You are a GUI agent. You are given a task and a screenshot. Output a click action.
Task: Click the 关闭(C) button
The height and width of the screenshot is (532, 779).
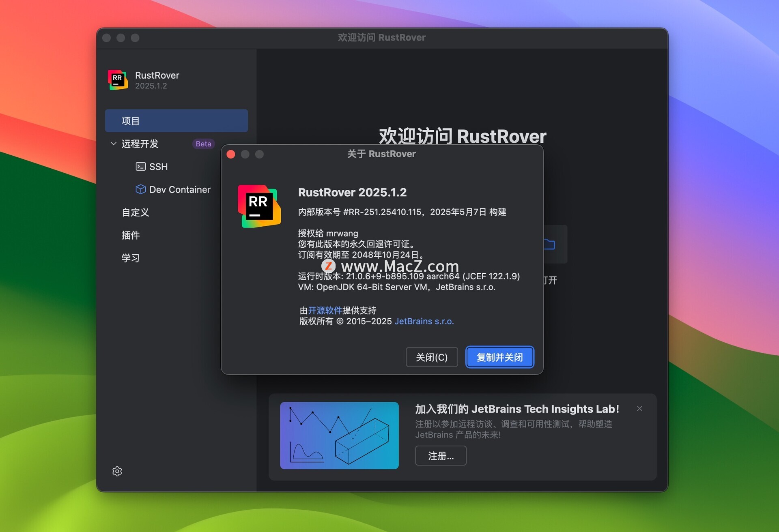pyautogui.click(x=432, y=357)
